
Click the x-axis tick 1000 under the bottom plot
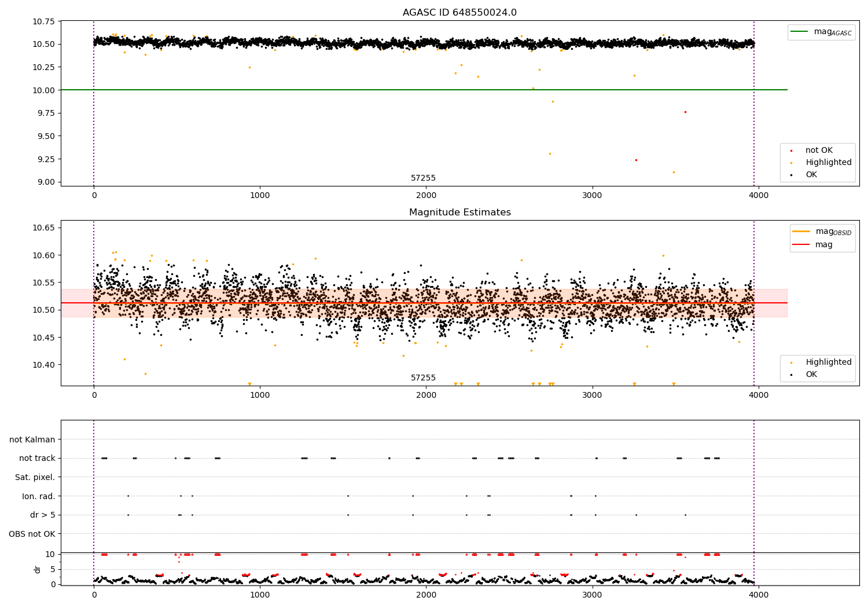click(x=260, y=595)
